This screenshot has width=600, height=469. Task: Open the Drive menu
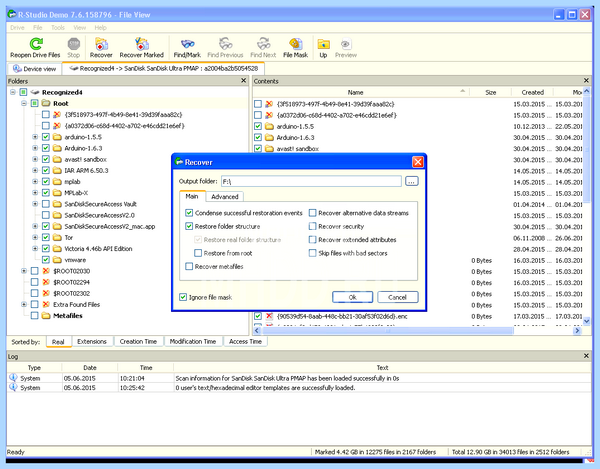pos(17,28)
